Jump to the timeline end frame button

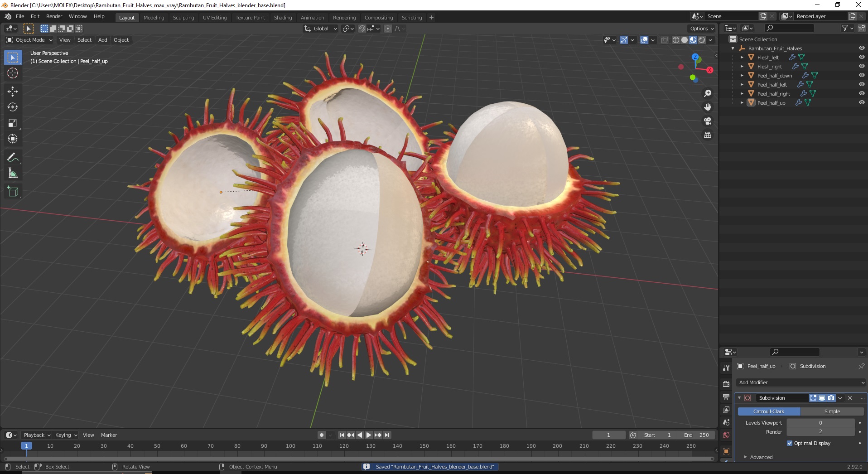pos(387,435)
